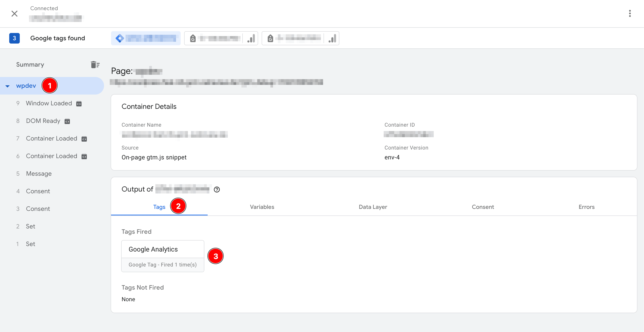
Task: Open the Data Layer tab
Action: [372, 207]
